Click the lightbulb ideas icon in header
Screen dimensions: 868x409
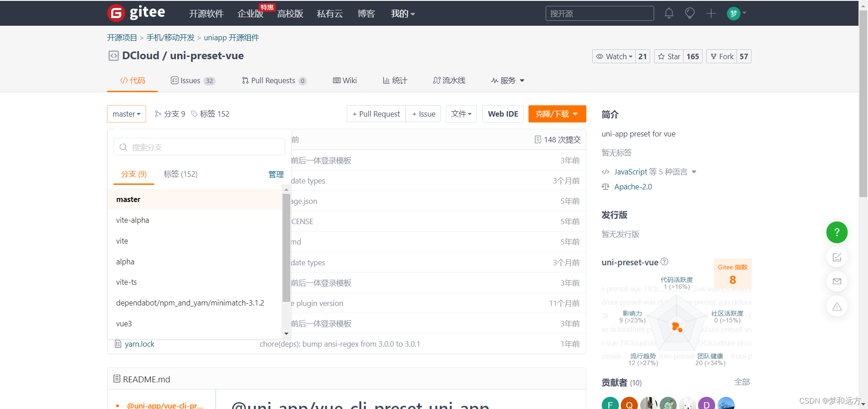click(x=690, y=14)
